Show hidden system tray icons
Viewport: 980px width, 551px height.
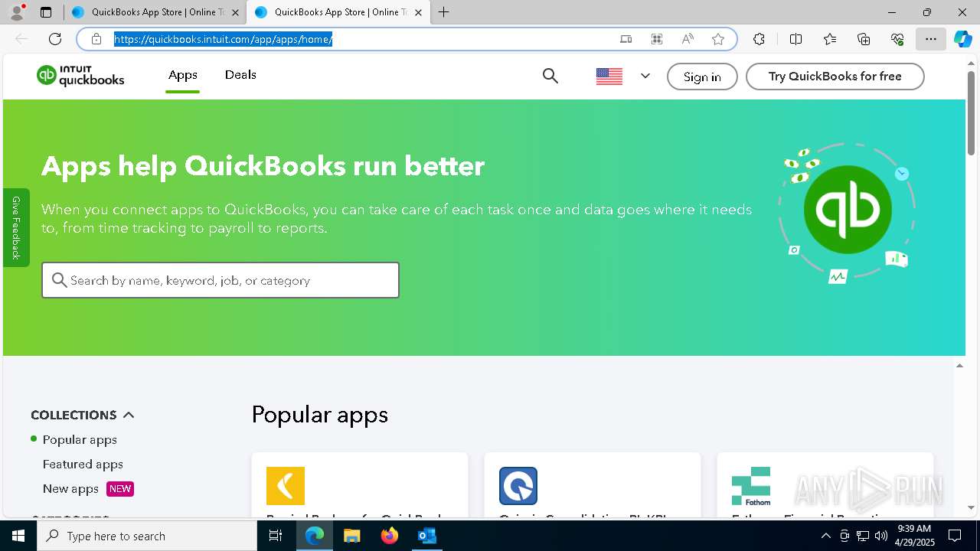(x=825, y=536)
